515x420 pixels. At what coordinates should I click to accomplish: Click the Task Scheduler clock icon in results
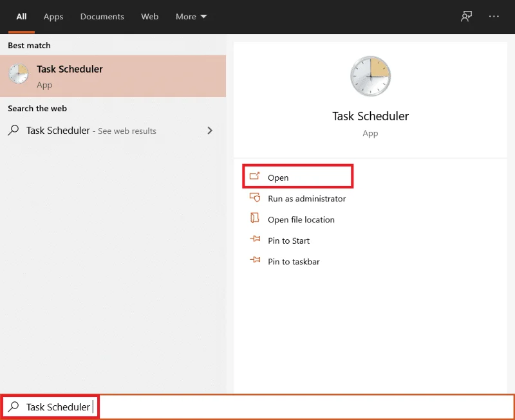19,73
